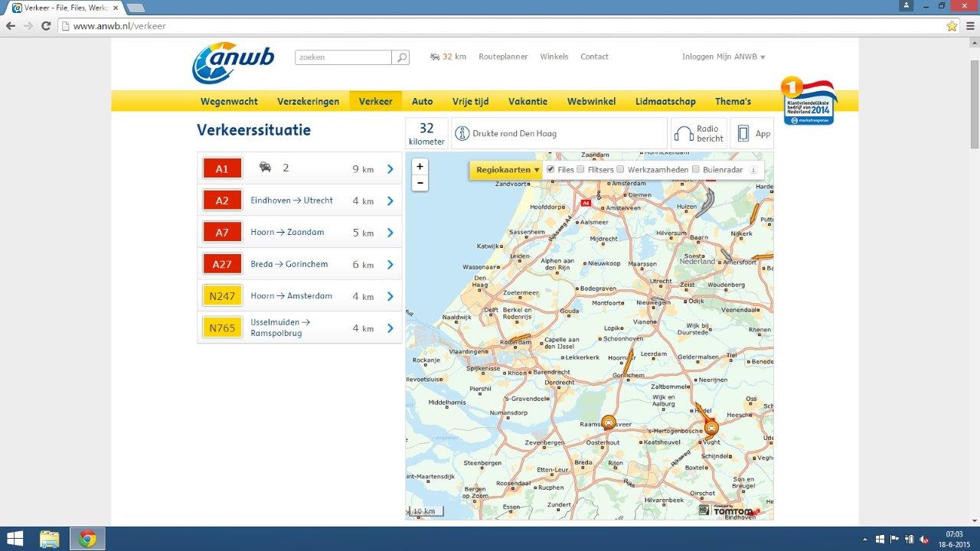Open the Routeplanner link
Screen dimensions: 980x551
[503, 57]
